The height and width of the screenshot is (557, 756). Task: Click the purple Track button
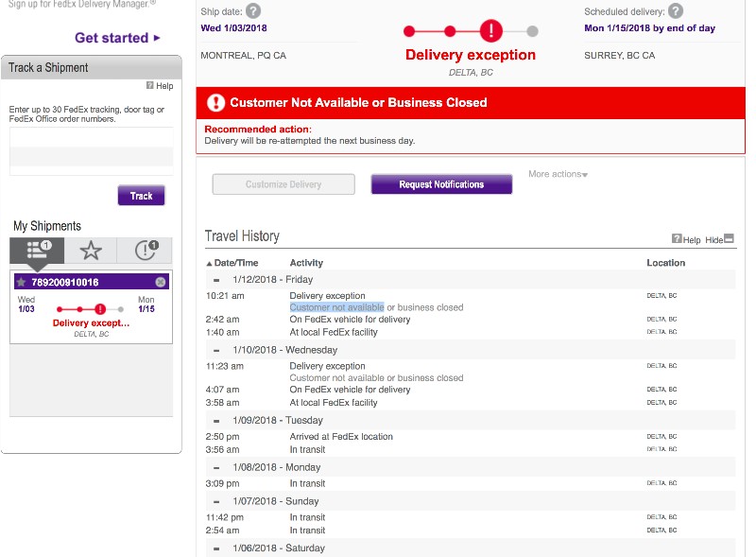pos(141,196)
